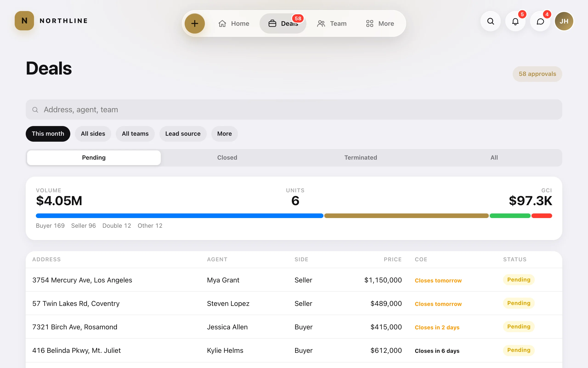Sort by the PRICE column header
The height and width of the screenshot is (368, 588).
click(x=393, y=259)
